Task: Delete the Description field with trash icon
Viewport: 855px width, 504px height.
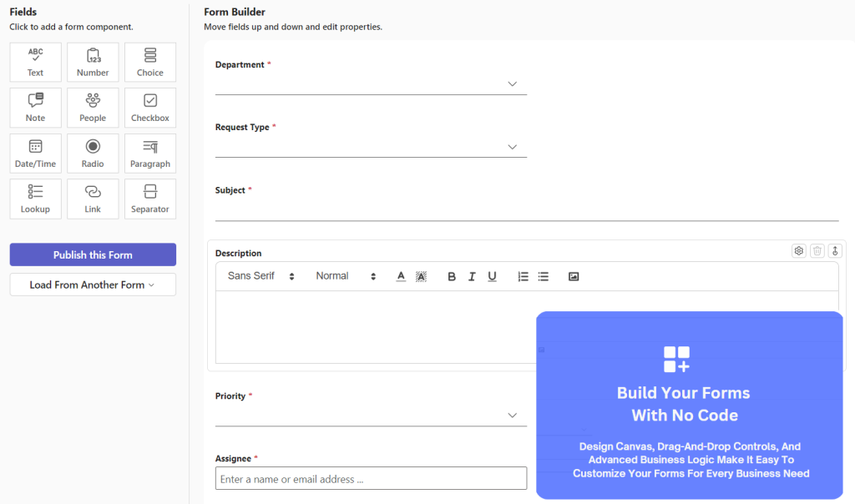Action: coord(817,250)
